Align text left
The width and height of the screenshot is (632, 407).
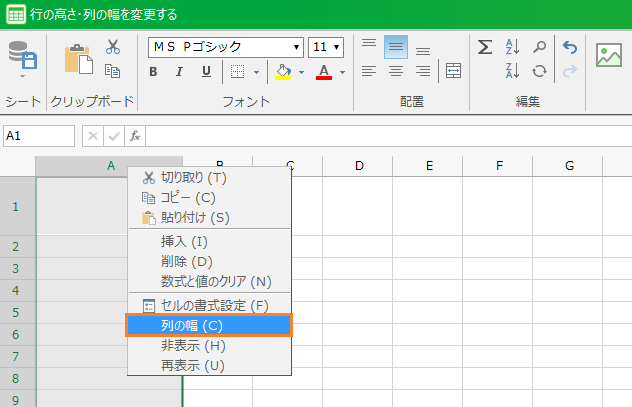(x=369, y=71)
